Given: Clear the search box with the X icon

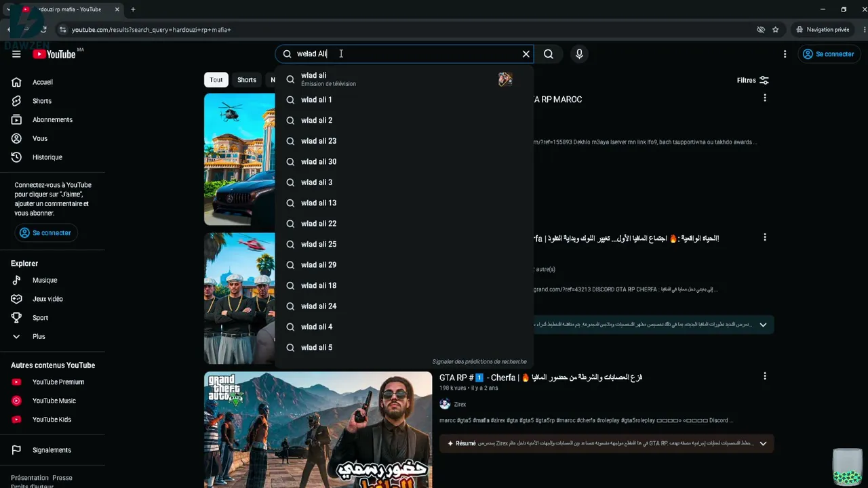Looking at the screenshot, I should point(526,54).
